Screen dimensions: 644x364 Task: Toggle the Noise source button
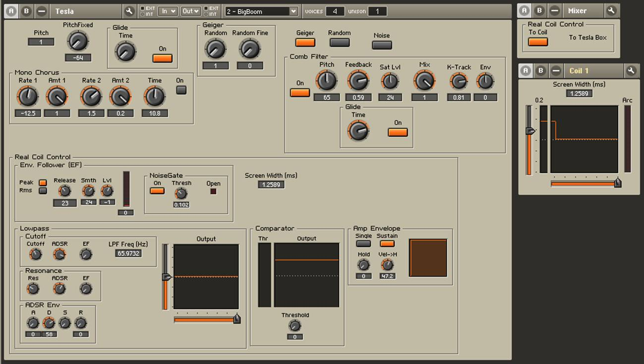point(382,45)
